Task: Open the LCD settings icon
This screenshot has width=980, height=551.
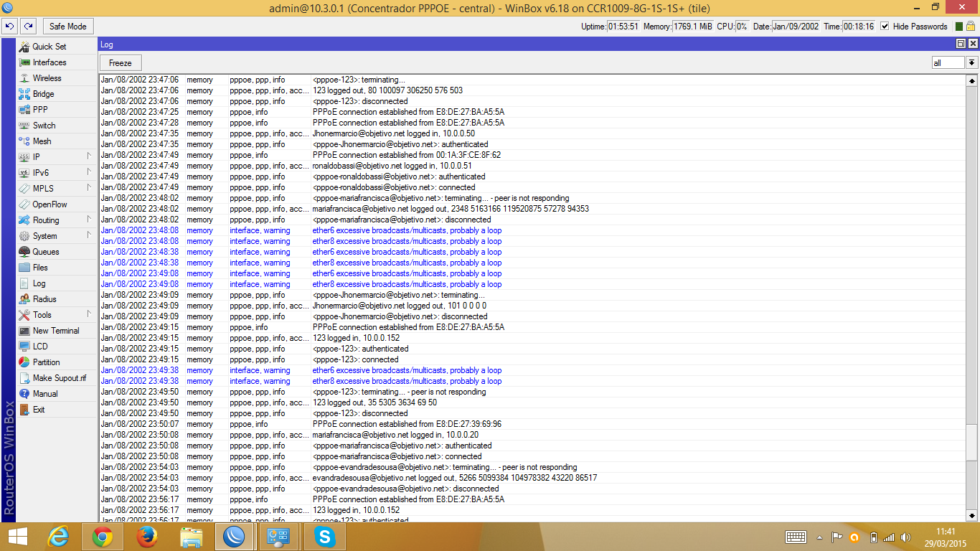Action: pyautogui.click(x=25, y=347)
